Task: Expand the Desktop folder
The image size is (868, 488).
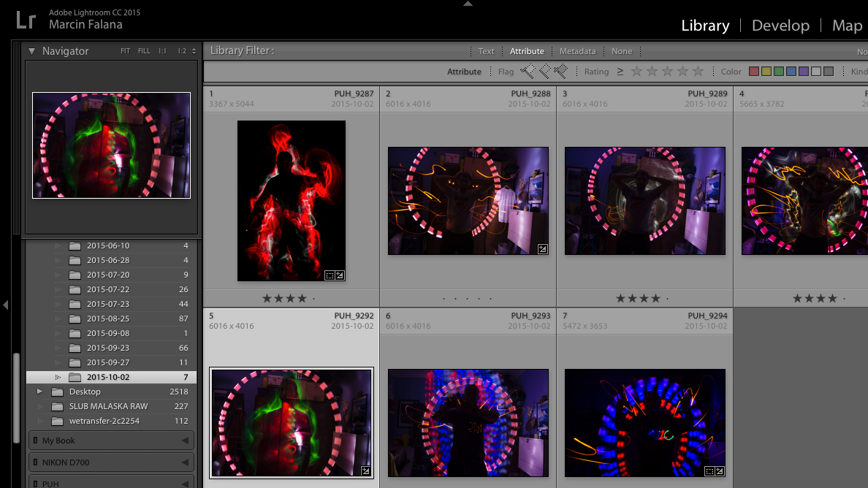Action: tap(39, 392)
